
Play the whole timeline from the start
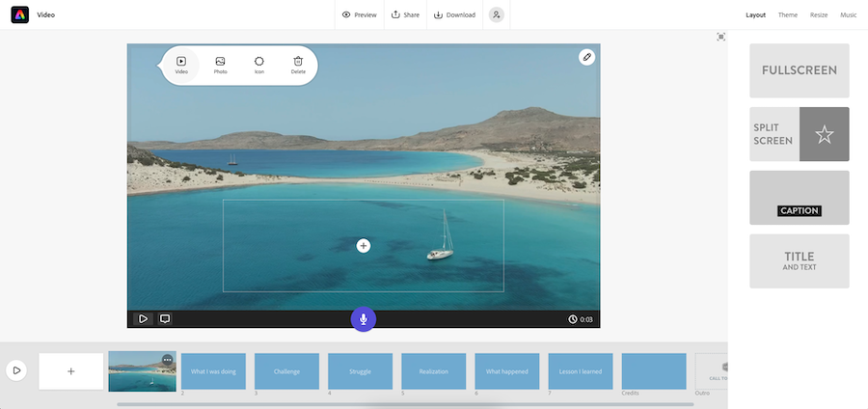pyautogui.click(x=16, y=370)
